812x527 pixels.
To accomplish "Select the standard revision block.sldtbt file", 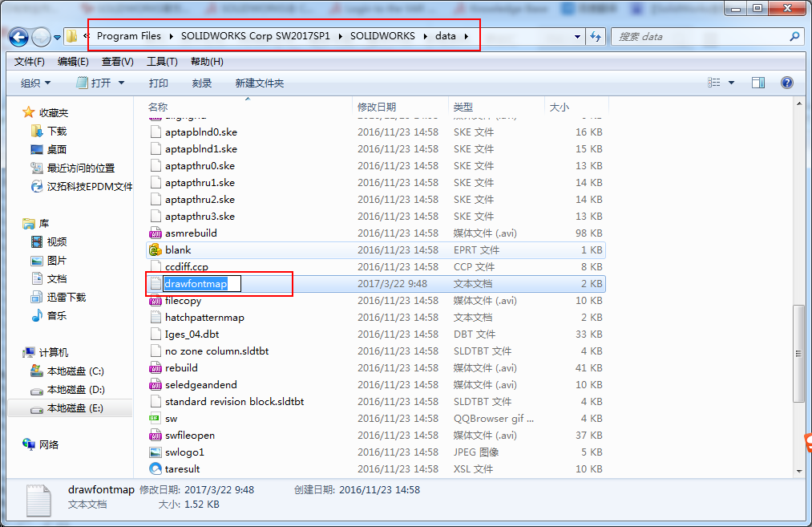I will 376,402.
